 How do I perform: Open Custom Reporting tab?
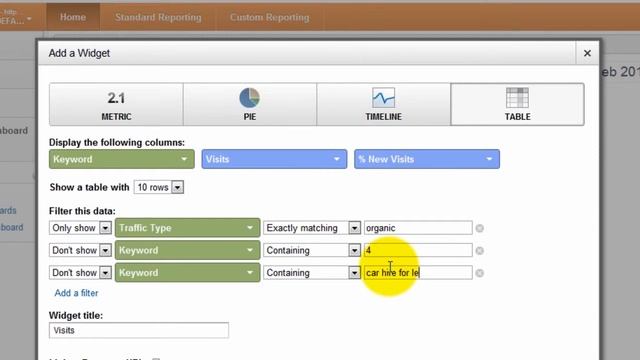click(x=269, y=17)
